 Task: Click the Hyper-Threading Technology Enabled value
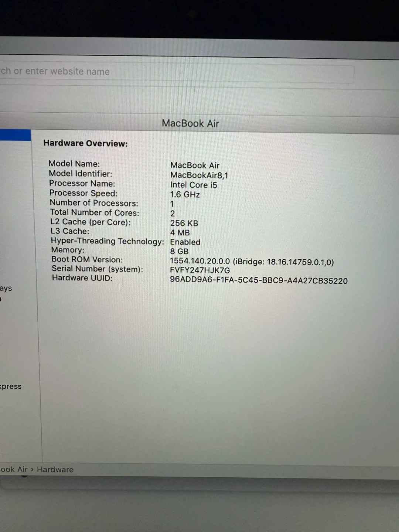pos(185,242)
